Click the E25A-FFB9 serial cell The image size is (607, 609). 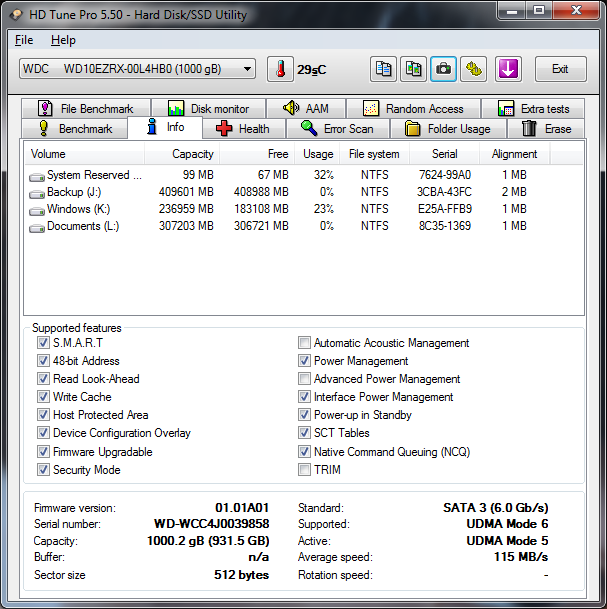click(x=445, y=209)
